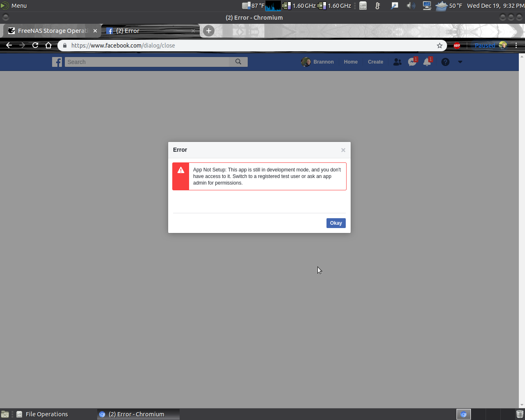Open Facebook friend requests
The image size is (525, 420).
point(397,62)
